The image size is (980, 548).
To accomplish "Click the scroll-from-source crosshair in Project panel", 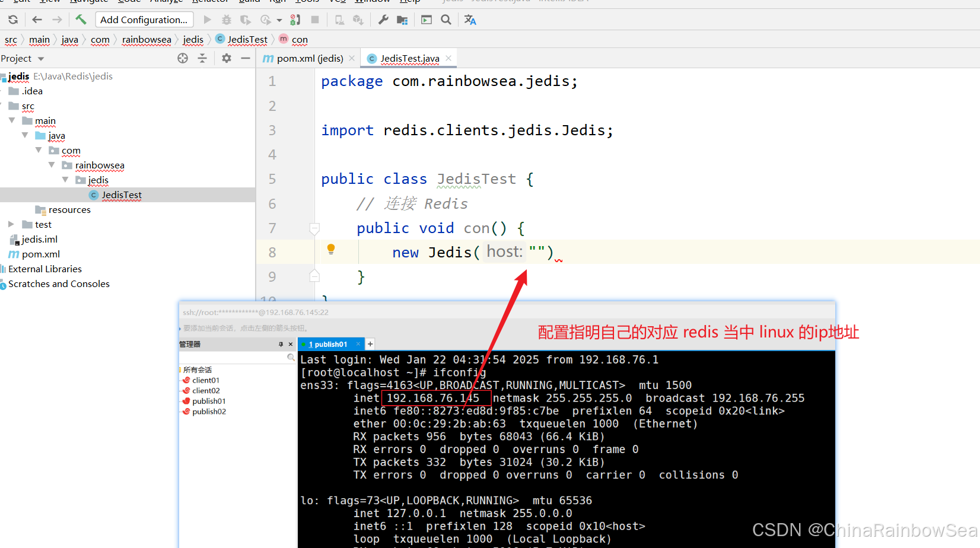I will (x=182, y=58).
